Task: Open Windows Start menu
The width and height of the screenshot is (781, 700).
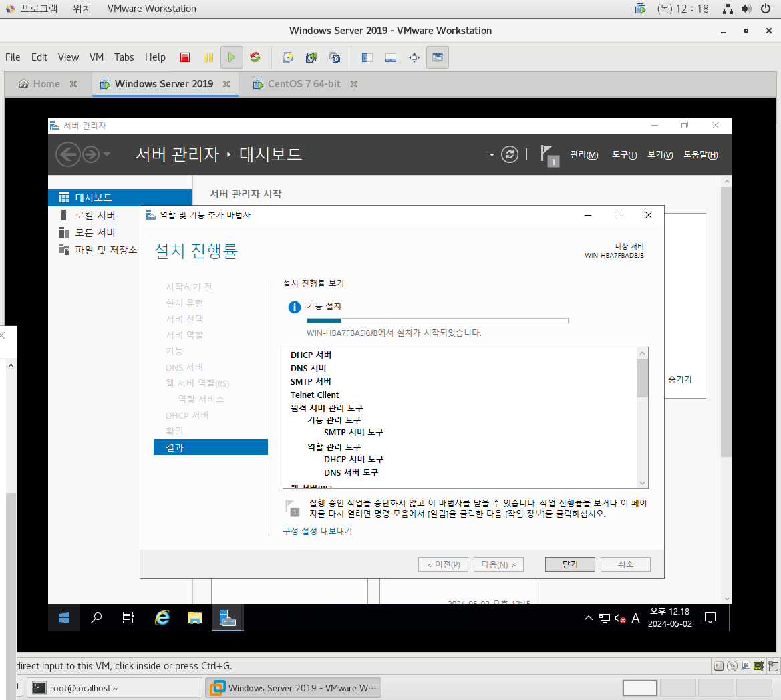Action: (63, 618)
